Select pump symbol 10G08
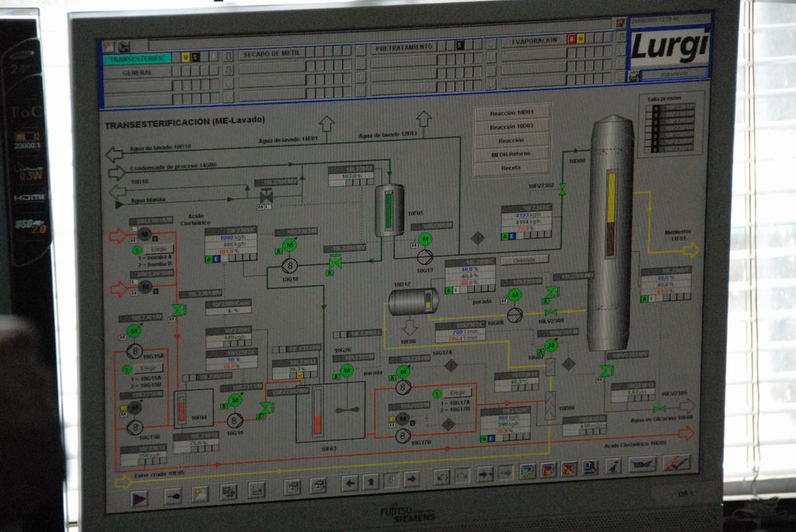The image size is (796, 532). pos(515,315)
